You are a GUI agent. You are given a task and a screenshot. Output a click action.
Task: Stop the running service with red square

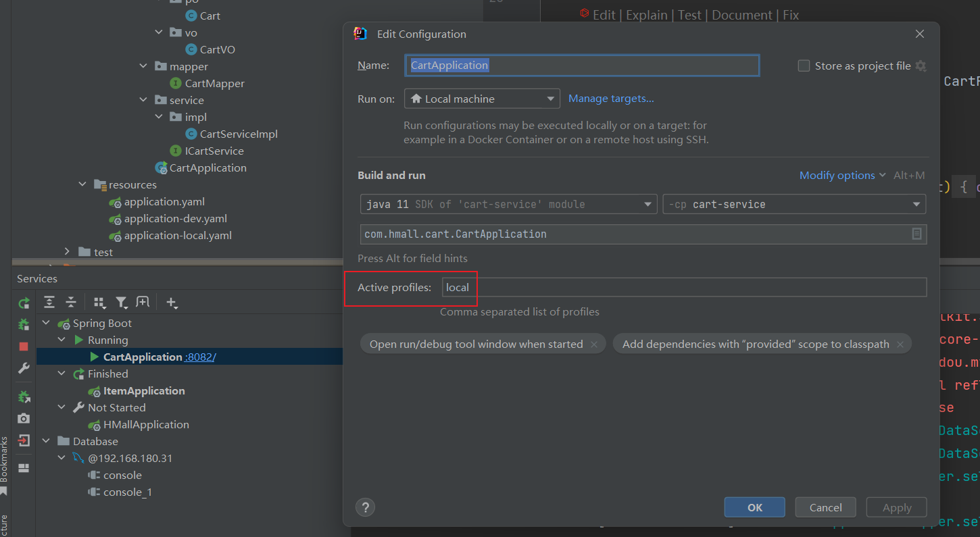(x=24, y=347)
